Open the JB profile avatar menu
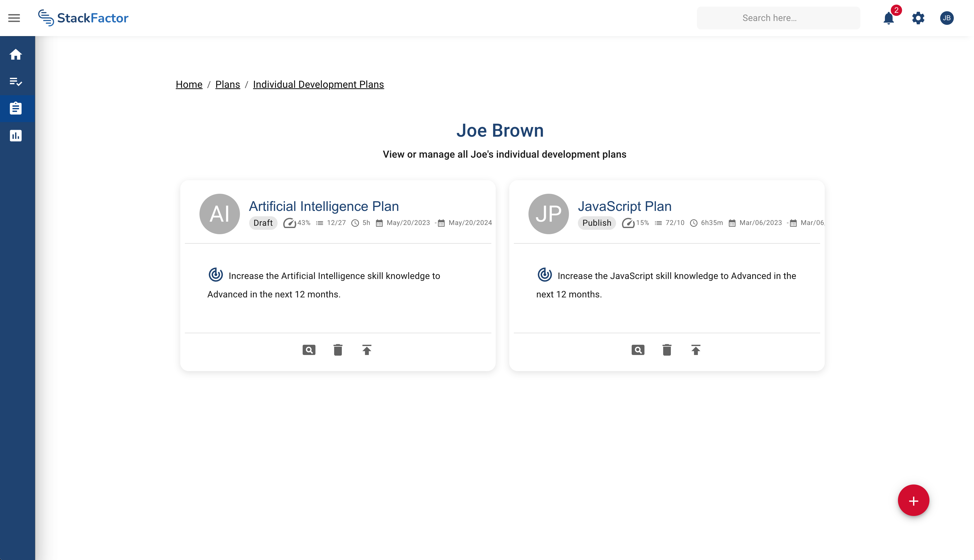Image resolution: width=974 pixels, height=560 pixels. (x=947, y=18)
